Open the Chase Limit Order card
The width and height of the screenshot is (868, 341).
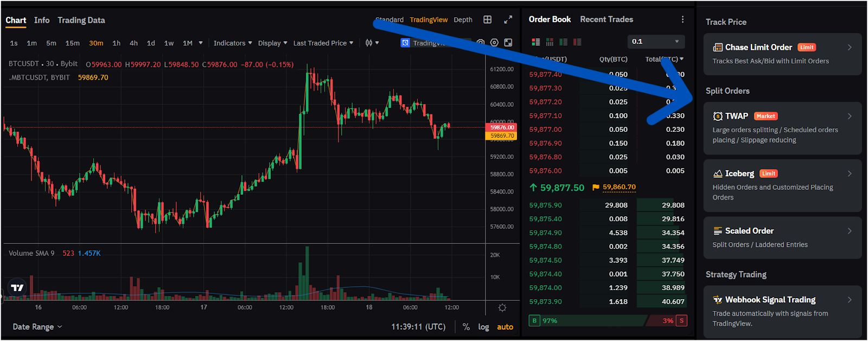[782, 54]
